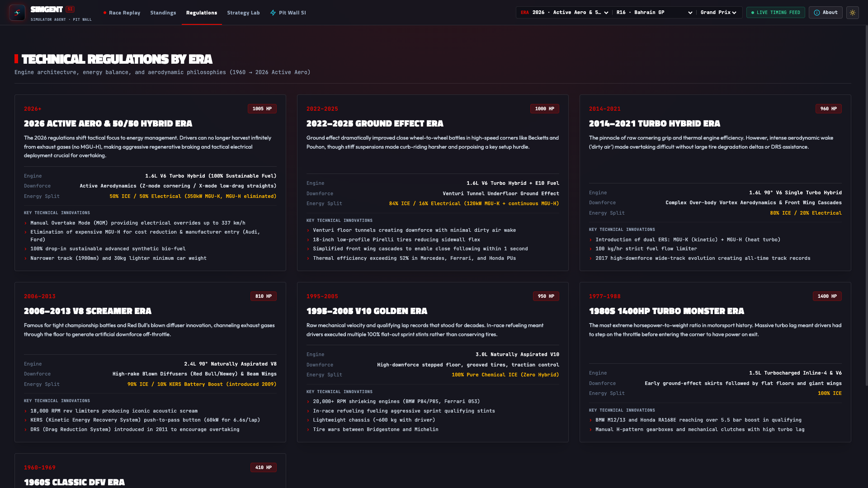This screenshot has width=868, height=488.
Task: Select the 1980s 1400HP Turbo Monster Era heading
Action: pyautogui.click(x=666, y=311)
